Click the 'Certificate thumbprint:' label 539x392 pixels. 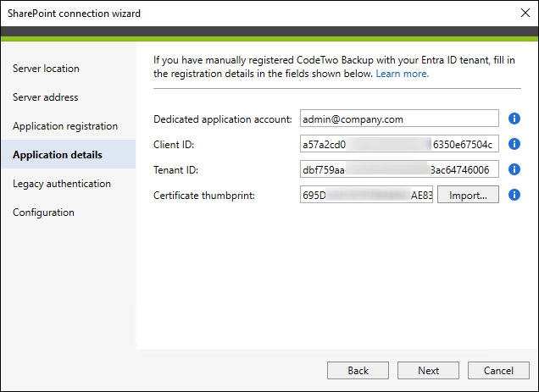click(x=204, y=196)
